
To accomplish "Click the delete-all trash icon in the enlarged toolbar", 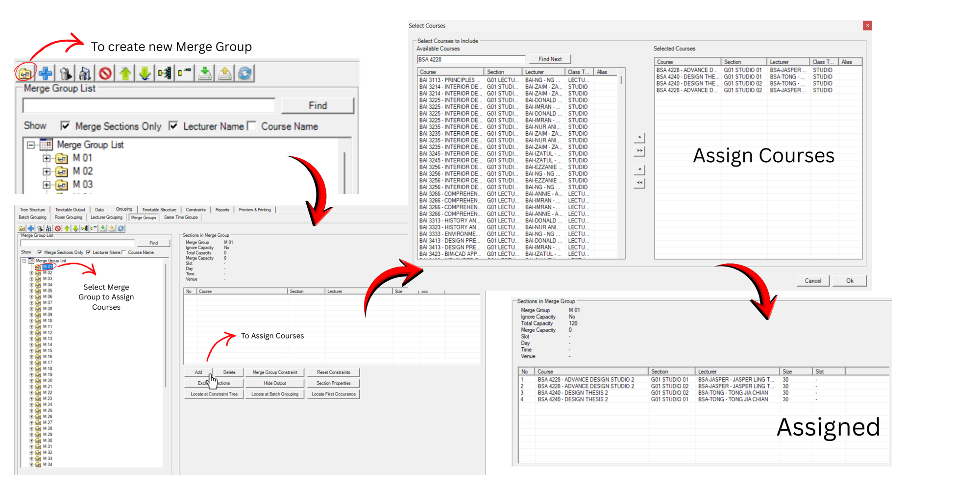I will [85, 73].
